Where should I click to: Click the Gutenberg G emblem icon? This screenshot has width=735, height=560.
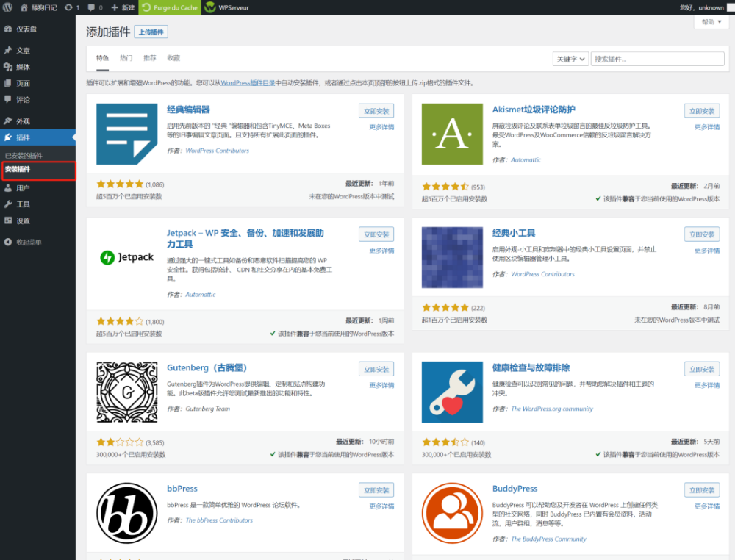[x=126, y=392]
